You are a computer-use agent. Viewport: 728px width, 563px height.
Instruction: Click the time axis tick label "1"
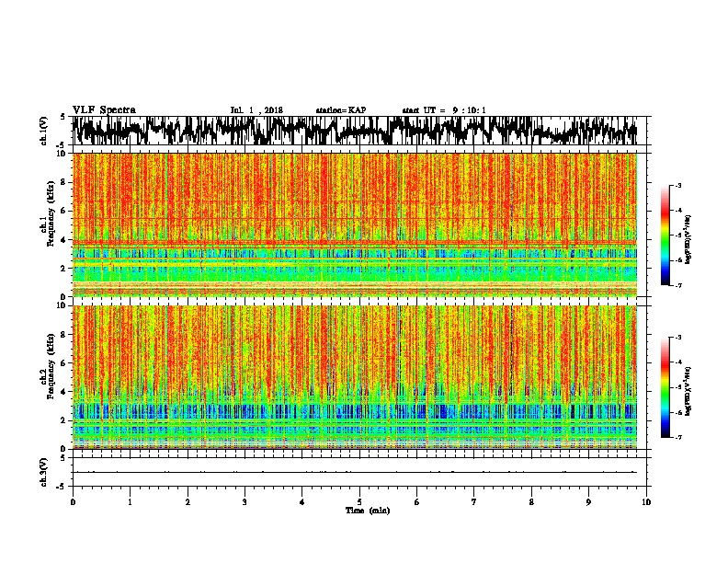[130, 502]
